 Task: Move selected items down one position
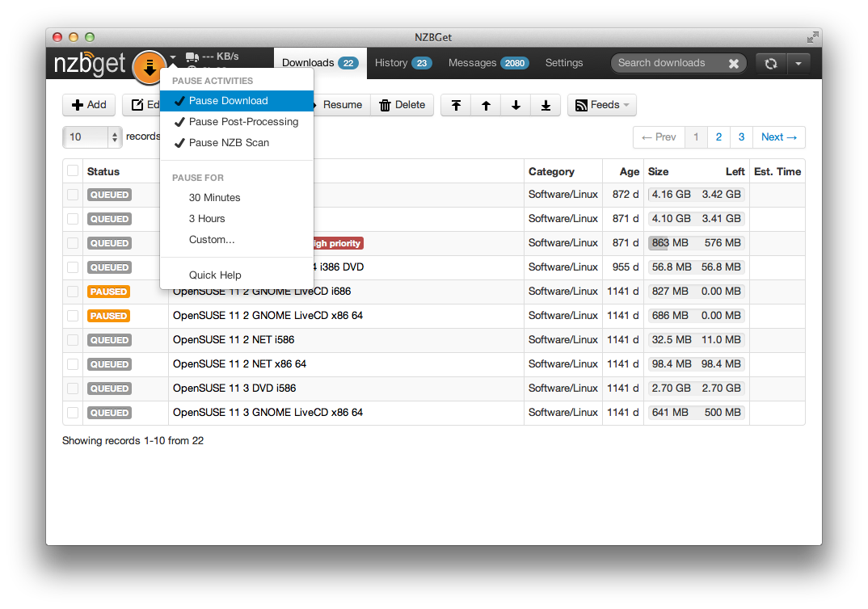tap(516, 105)
